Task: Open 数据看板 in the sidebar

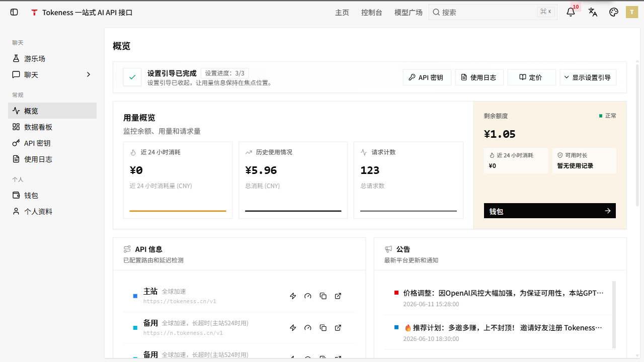Action: tap(52, 127)
